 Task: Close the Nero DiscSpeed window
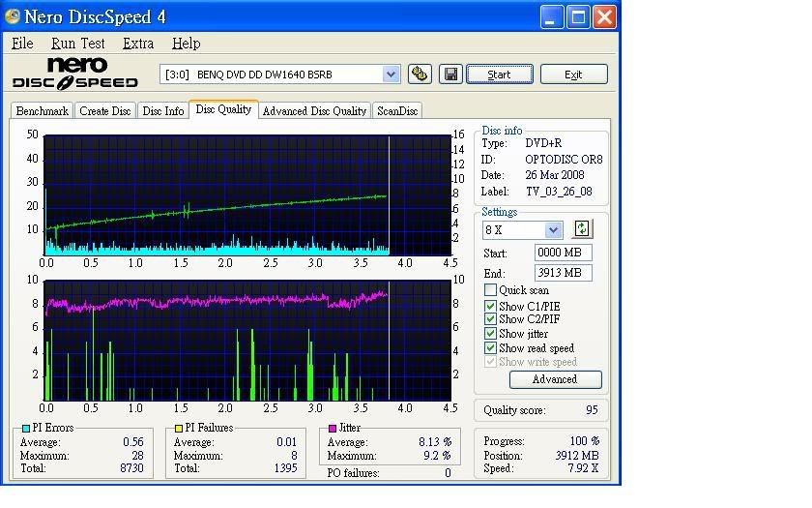pos(604,17)
